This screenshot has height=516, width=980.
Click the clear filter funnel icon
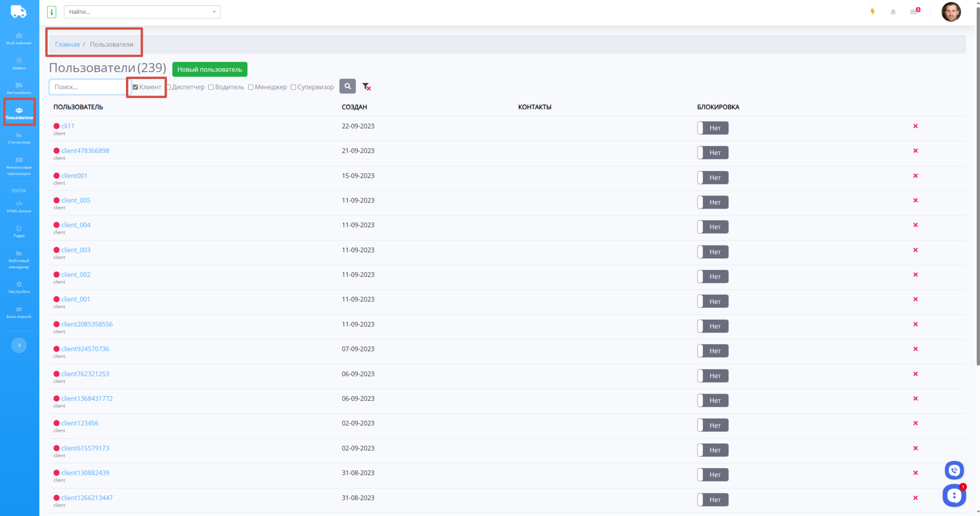click(x=366, y=87)
